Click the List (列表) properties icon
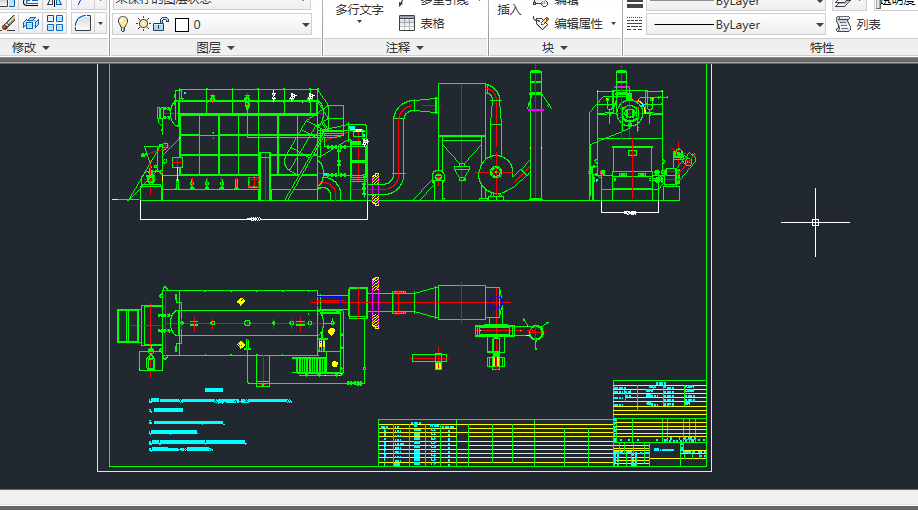The height and width of the screenshot is (530, 918). 842,24
